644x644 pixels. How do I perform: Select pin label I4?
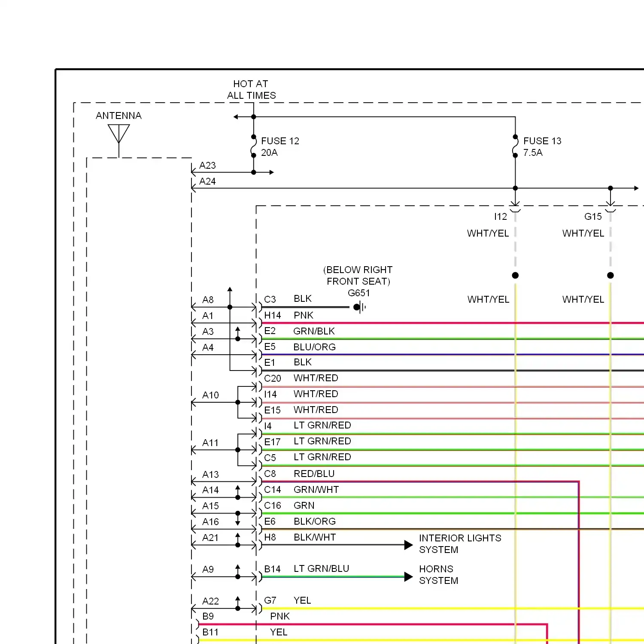(268, 426)
